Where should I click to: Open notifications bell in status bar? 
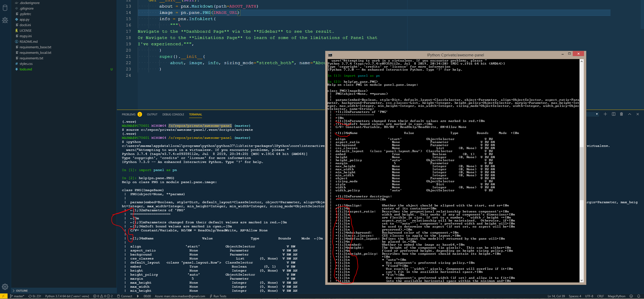(638, 296)
